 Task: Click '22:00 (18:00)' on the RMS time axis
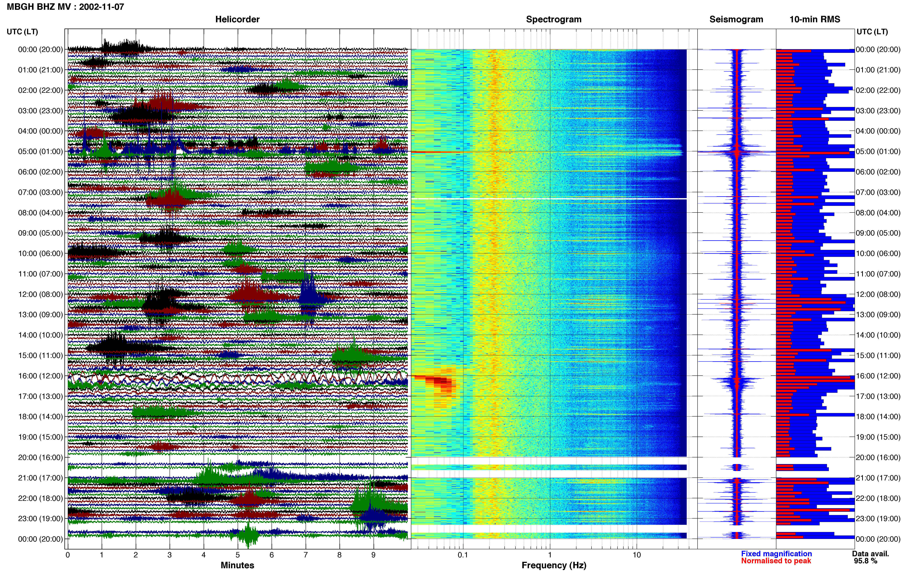point(878,498)
